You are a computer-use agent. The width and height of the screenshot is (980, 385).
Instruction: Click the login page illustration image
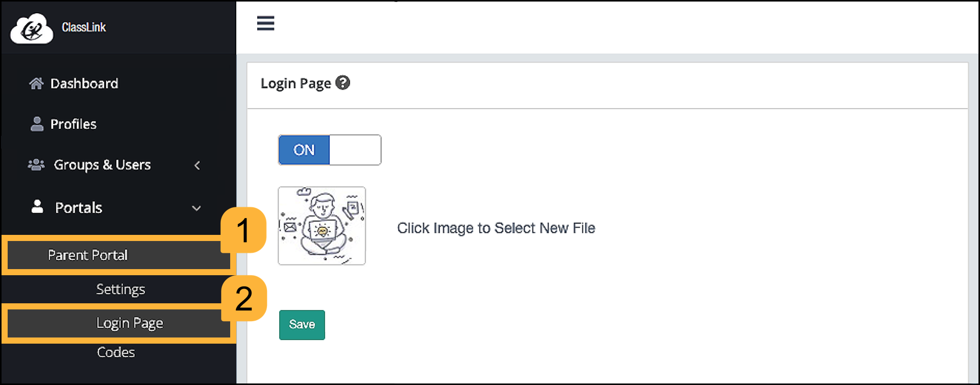[x=322, y=226]
